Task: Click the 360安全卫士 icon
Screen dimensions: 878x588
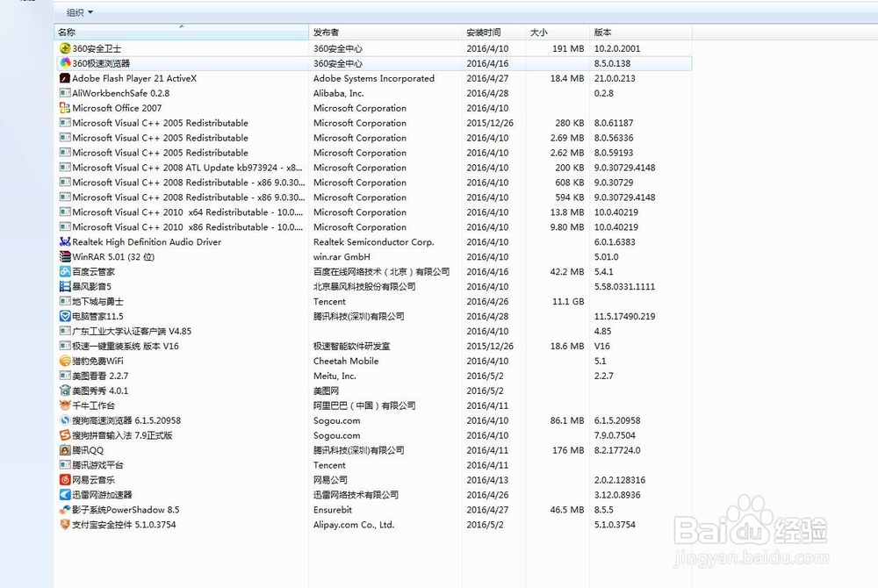Action: (x=65, y=48)
